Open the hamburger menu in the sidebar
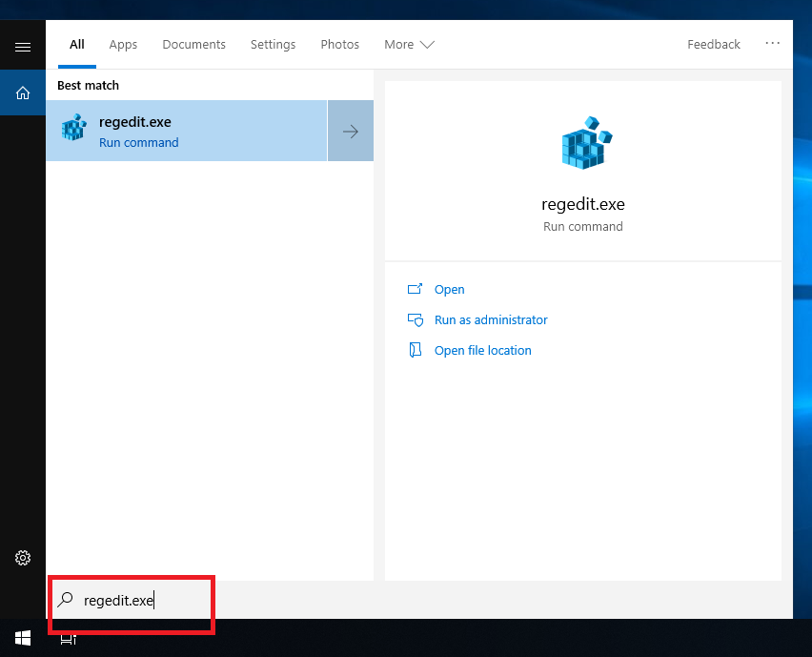 22,48
